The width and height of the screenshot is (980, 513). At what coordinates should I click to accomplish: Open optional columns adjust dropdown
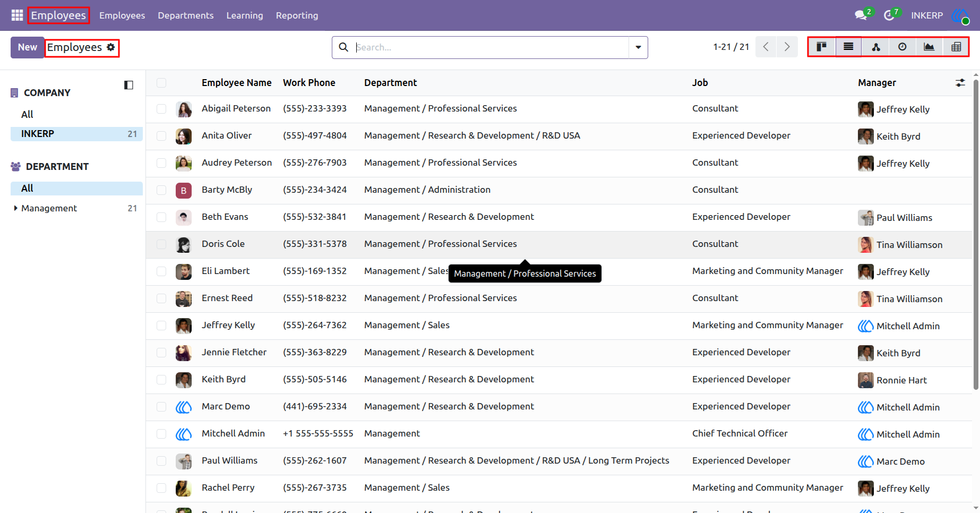pos(960,83)
